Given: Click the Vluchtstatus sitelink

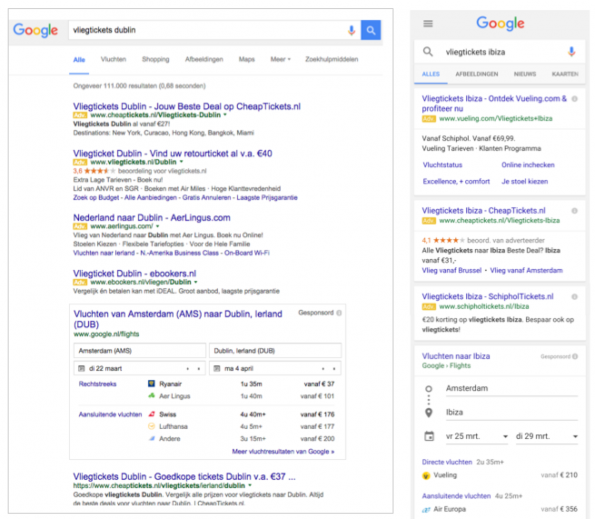Looking at the screenshot, I should [x=442, y=165].
